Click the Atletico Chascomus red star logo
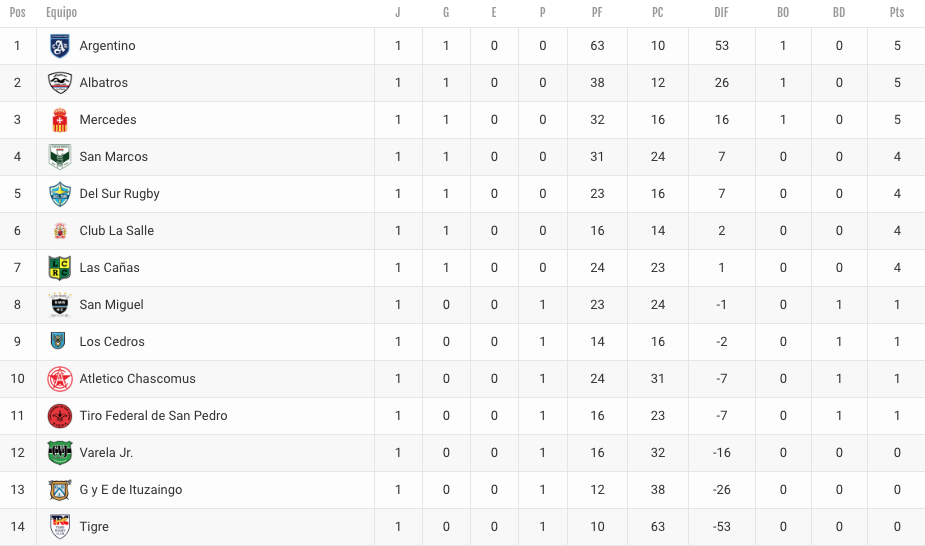This screenshot has height=546, width=925. (60, 379)
